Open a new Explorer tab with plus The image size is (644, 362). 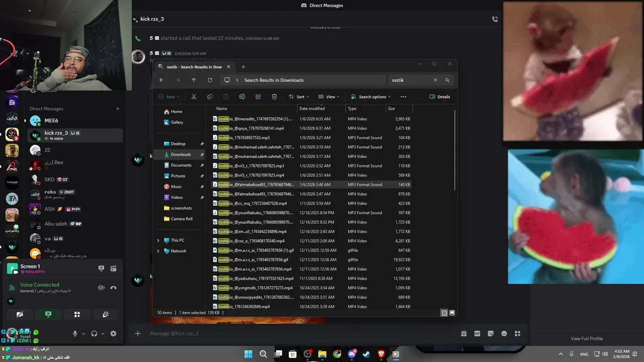click(x=243, y=67)
